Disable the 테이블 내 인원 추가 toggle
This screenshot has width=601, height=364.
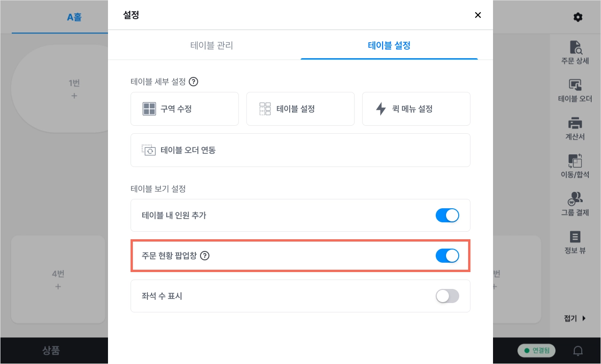447,215
